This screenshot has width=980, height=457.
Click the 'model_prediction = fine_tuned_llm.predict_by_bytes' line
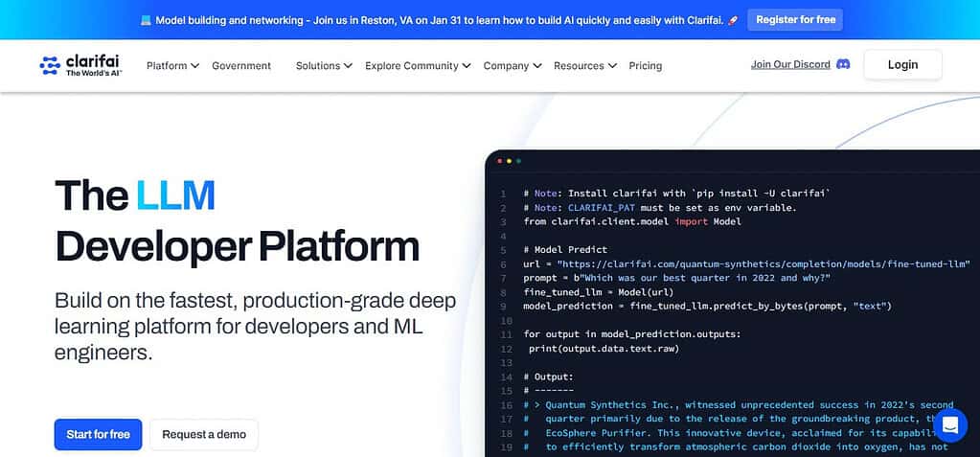click(x=708, y=306)
